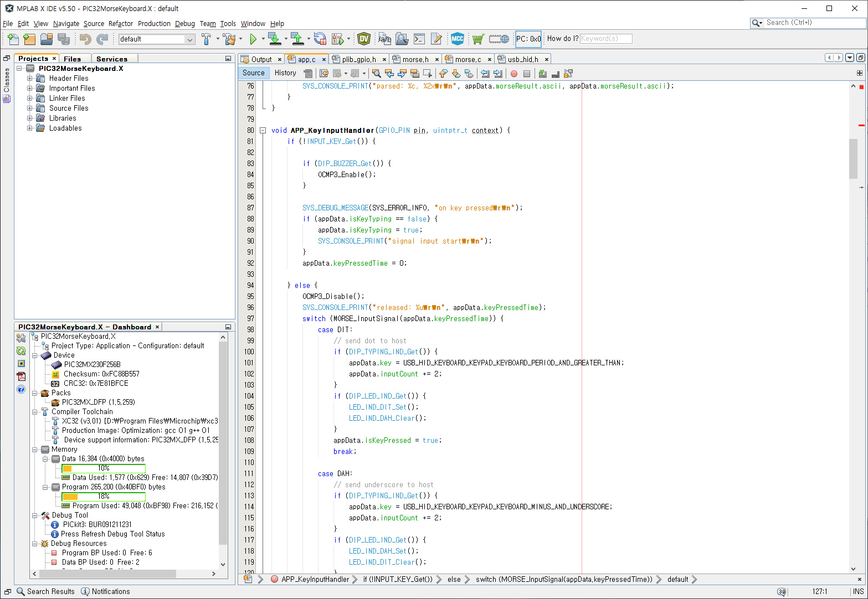This screenshot has width=868, height=599.
Task: Open the Production menu
Action: pos(154,24)
